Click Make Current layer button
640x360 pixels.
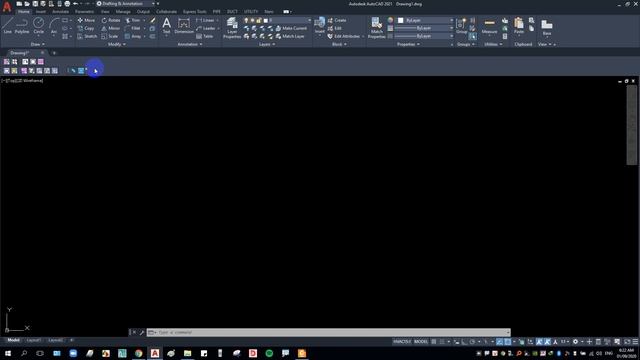coord(291,28)
